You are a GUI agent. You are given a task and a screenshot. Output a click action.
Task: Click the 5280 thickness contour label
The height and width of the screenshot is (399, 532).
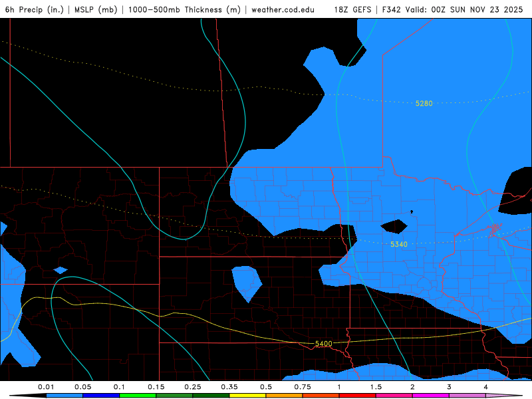click(424, 104)
